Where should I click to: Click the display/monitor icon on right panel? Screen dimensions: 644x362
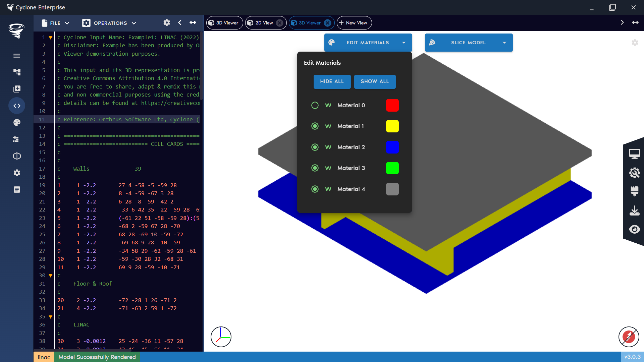pos(635,153)
